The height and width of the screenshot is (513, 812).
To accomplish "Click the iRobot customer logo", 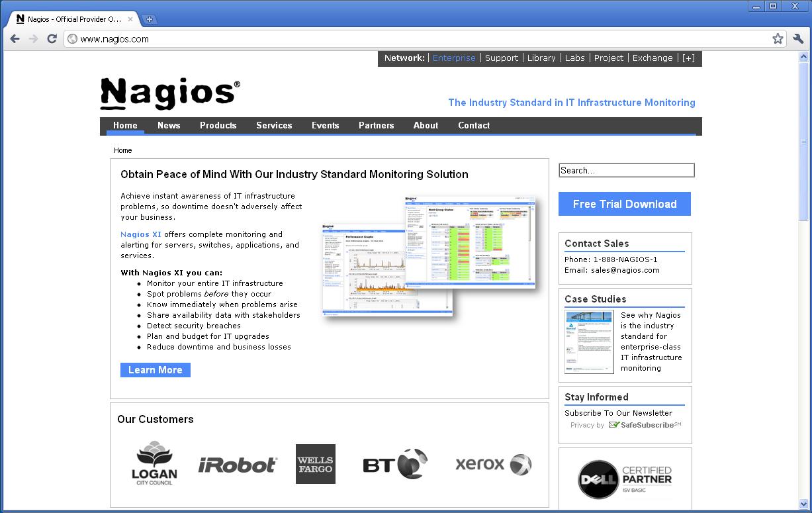I will pos(238,465).
